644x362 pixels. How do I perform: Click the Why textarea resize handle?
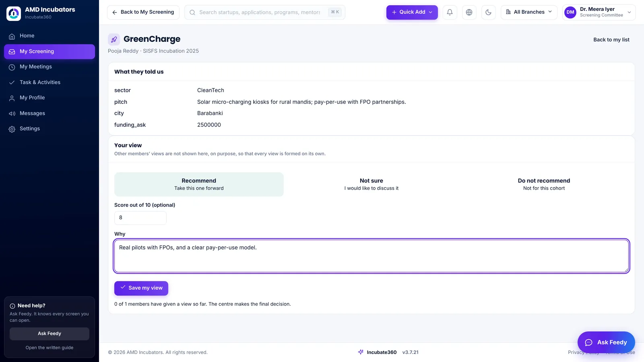click(x=626, y=269)
